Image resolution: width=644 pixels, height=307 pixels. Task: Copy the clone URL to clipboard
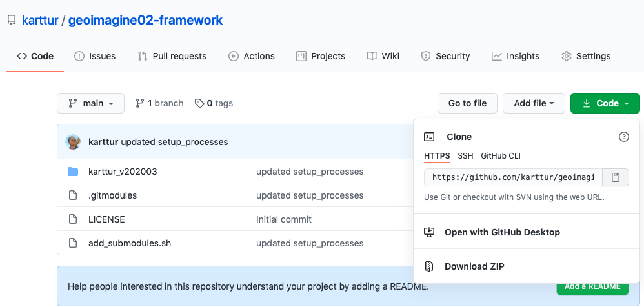click(616, 177)
